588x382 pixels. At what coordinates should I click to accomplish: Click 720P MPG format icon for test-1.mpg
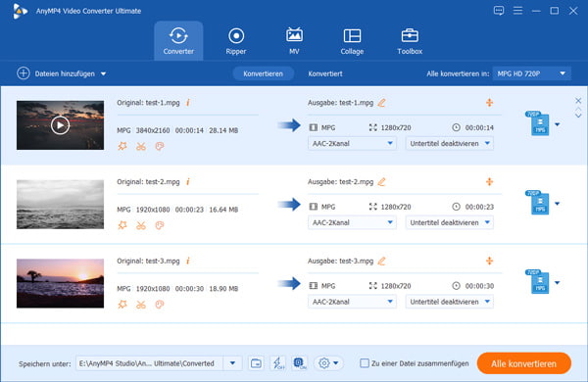[538, 123]
